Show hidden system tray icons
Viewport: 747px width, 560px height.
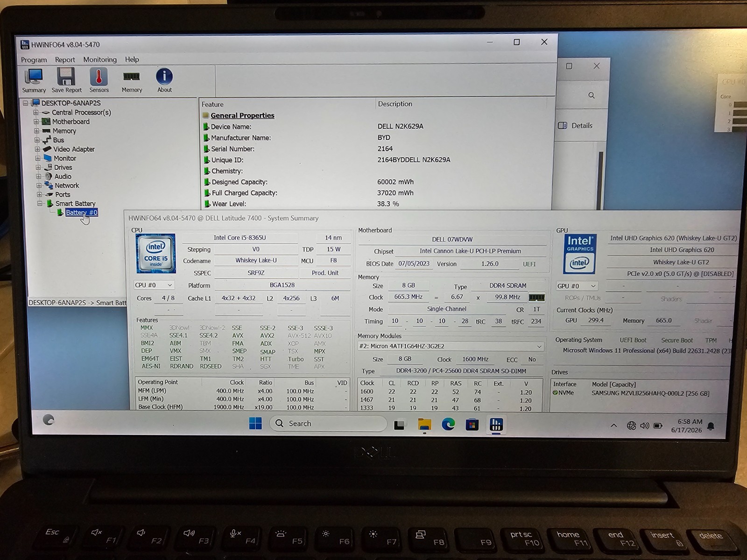[x=613, y=426]
